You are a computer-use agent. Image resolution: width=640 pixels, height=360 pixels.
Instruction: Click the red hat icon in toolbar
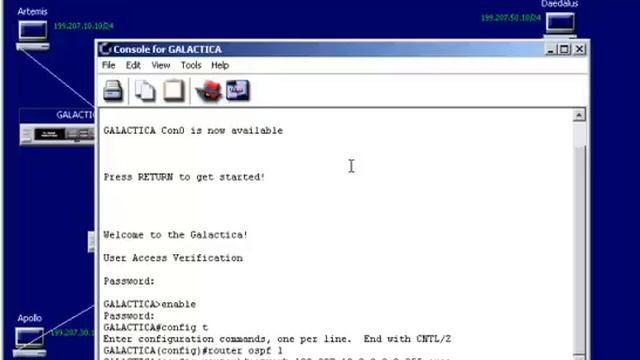coord(209,90)
